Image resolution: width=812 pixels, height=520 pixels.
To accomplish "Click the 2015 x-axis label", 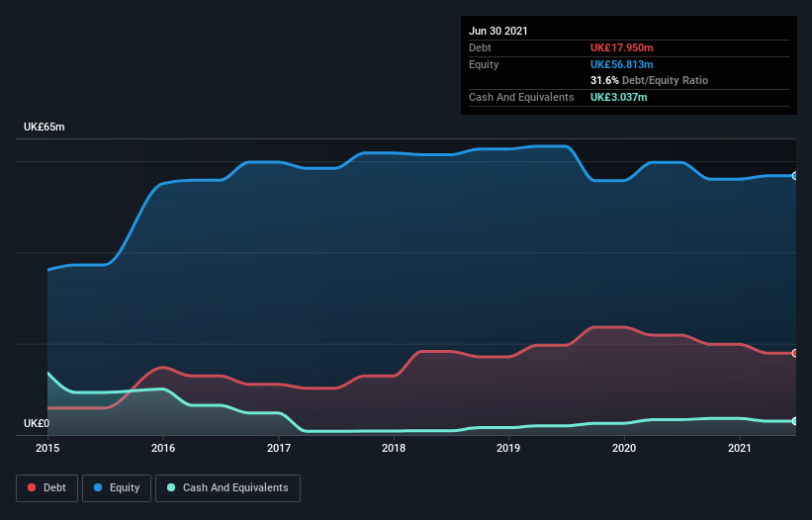I will [47, 448].
